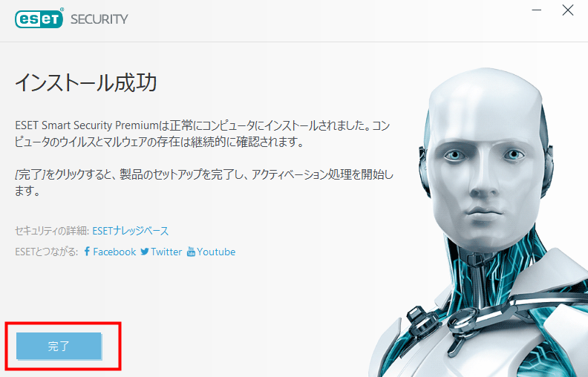The width and height of the screenshot is (588, 377).
Task: Open the ESETナレッジベース link
Action: coord(131,231)
